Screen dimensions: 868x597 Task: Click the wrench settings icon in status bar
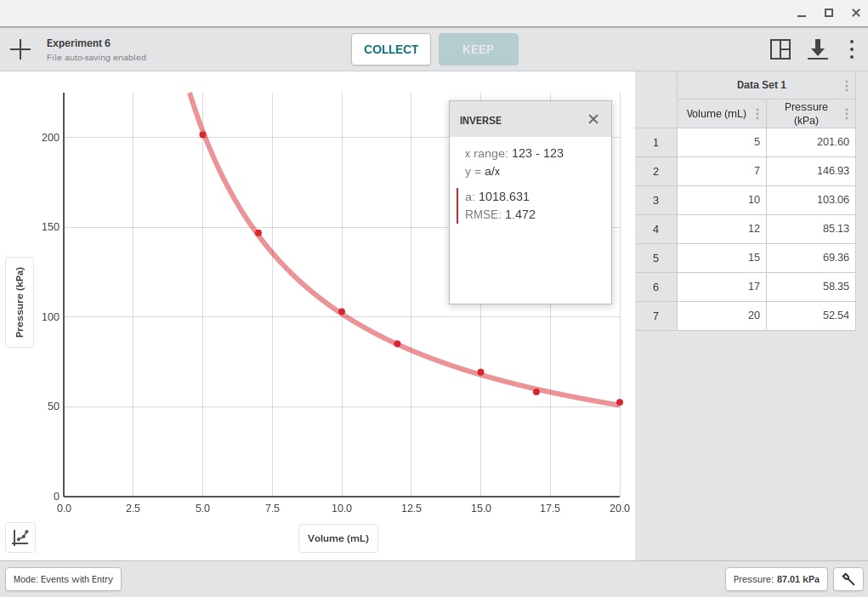847,578
